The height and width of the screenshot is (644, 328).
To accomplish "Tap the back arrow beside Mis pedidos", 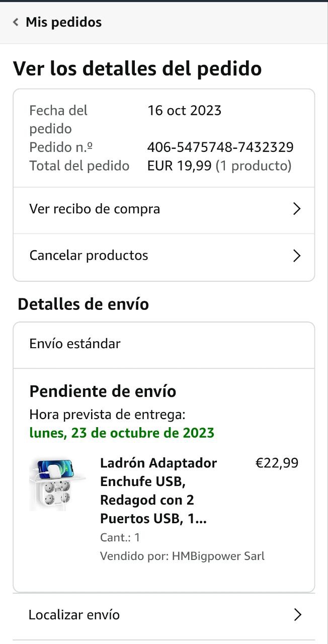I will click(x=16, y=22).
